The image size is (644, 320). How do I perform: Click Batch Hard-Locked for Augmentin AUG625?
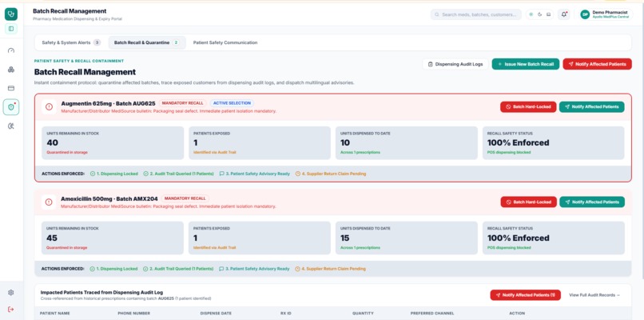click(528, 107)
